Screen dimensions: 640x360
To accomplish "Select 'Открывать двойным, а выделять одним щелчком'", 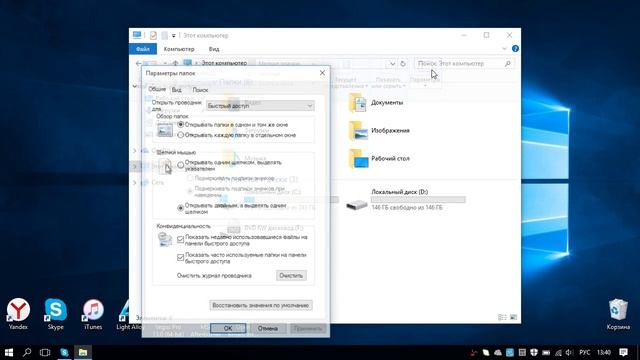I will [180, 209].
